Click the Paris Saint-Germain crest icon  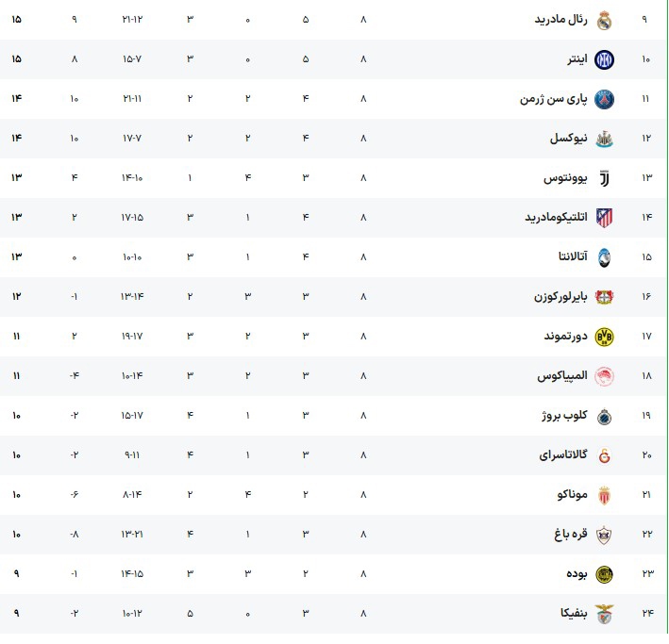[x=605, y=99]
